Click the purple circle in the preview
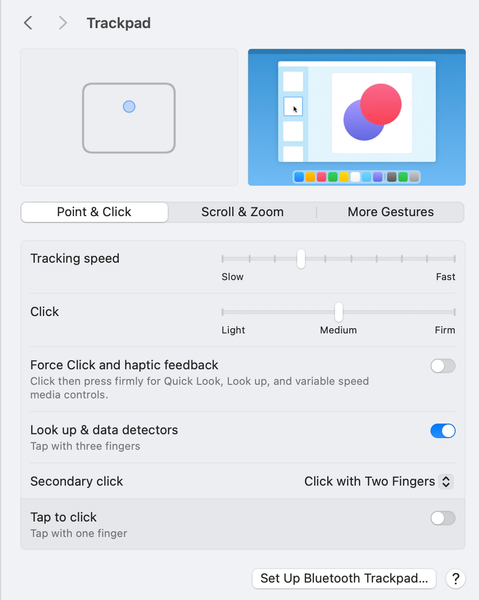 (360, 122)
